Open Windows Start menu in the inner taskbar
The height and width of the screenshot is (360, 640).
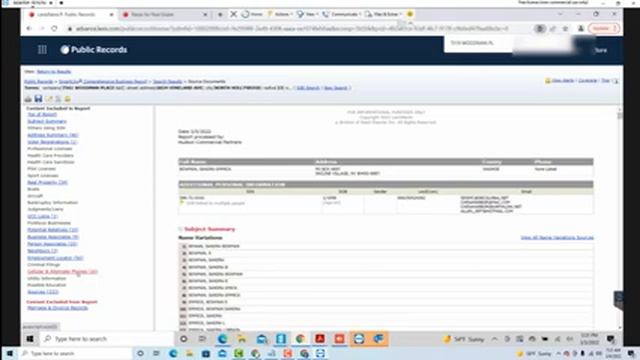(30, 339)
